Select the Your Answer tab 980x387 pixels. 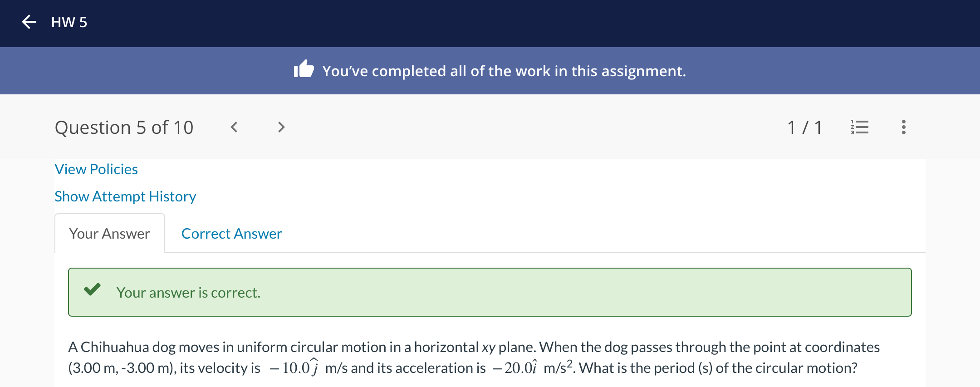(x=110, y=234)
